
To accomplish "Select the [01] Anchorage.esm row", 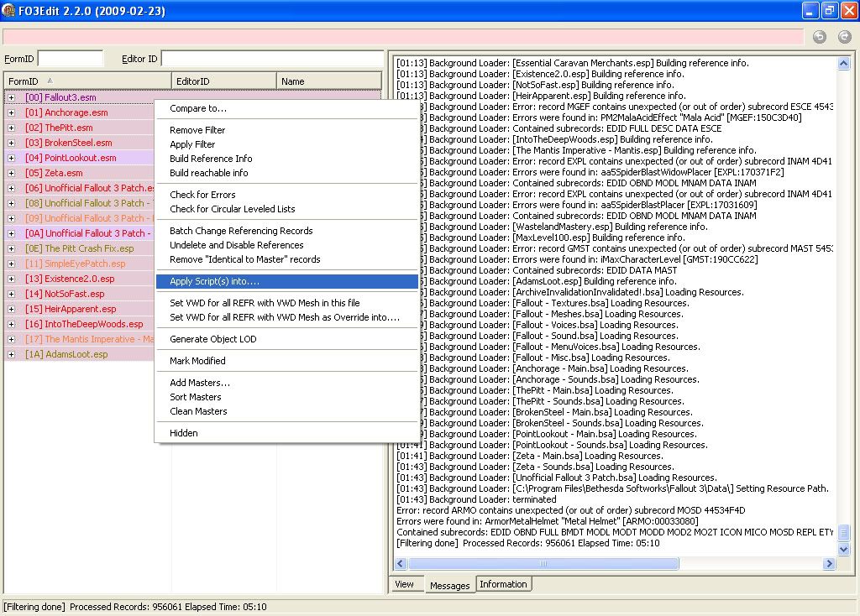I will tap(79, 112).
